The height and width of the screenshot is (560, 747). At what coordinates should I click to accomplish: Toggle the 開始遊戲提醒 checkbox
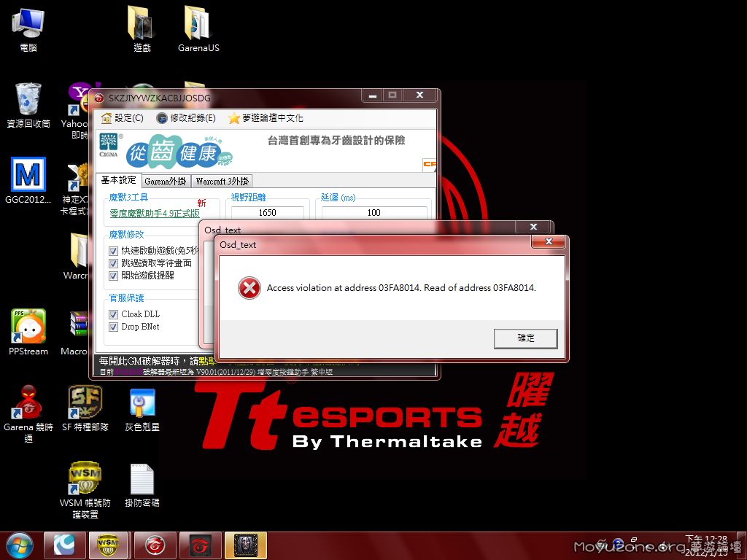(x=113, y=276)
